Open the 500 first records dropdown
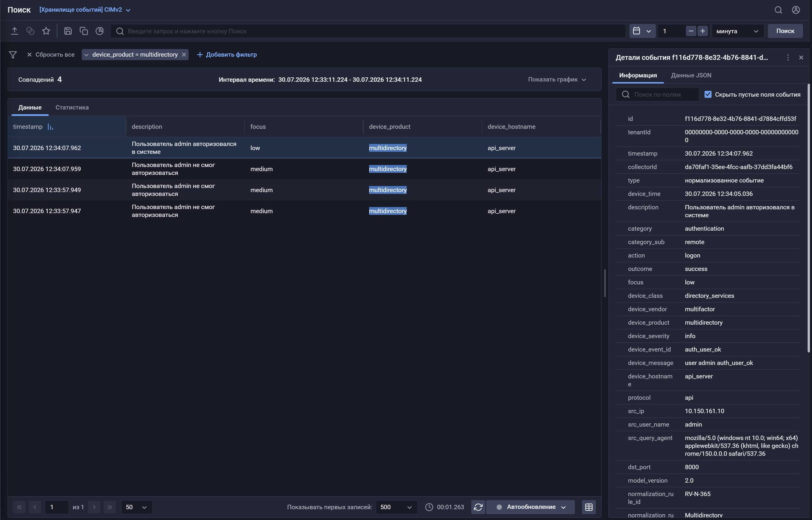 tap(397, 507)
